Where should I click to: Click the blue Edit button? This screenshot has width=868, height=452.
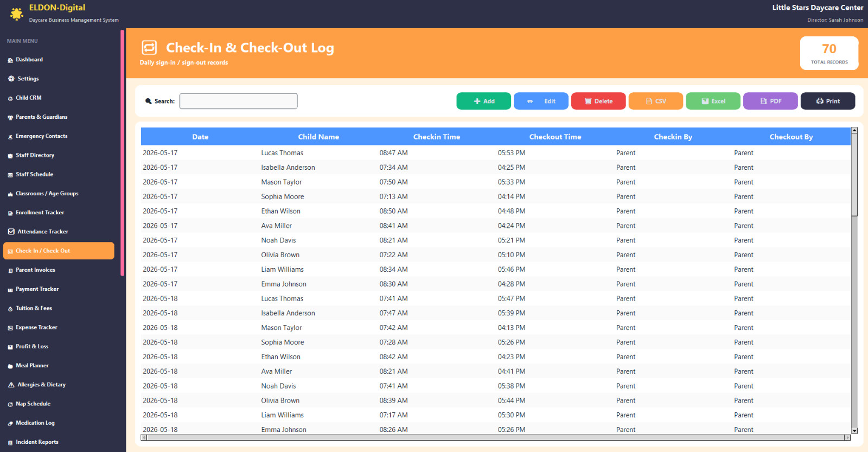[x=541, y=101]
